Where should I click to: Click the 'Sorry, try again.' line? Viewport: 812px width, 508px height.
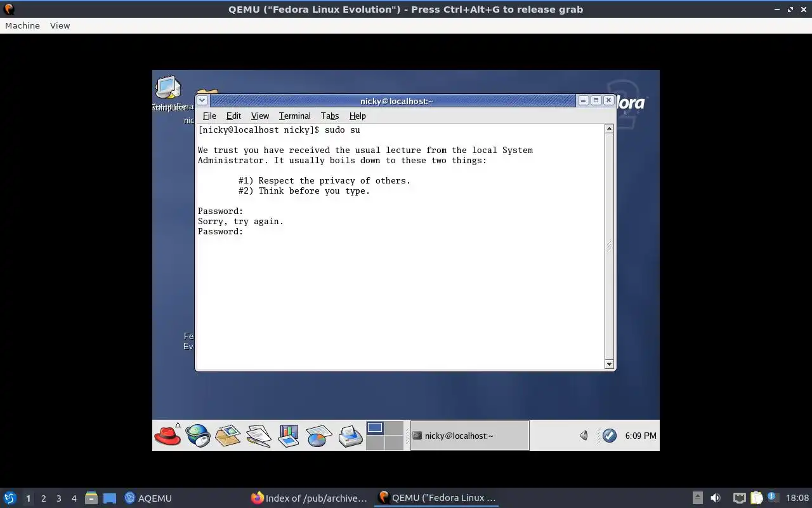click(x=241, y=221)
